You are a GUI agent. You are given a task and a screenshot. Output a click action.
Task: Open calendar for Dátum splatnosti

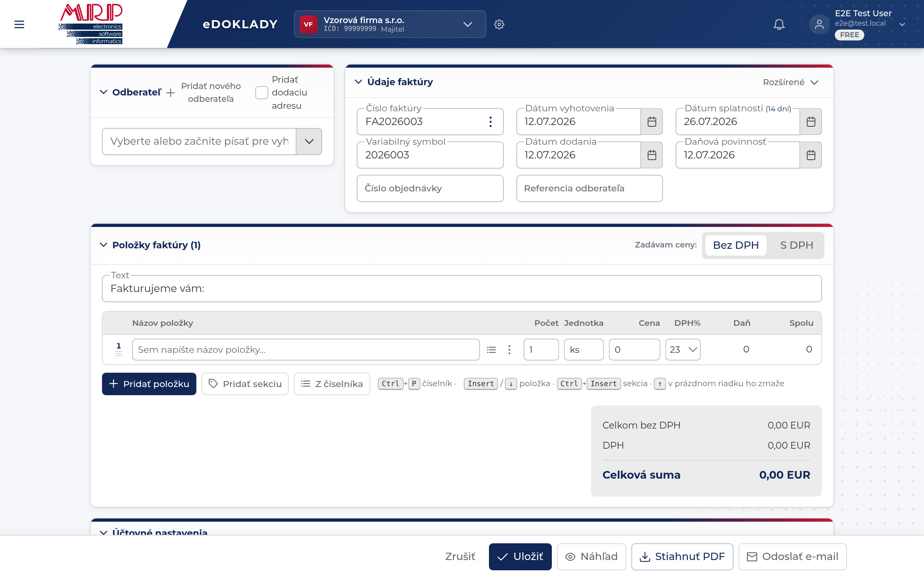tap(811, 122)
